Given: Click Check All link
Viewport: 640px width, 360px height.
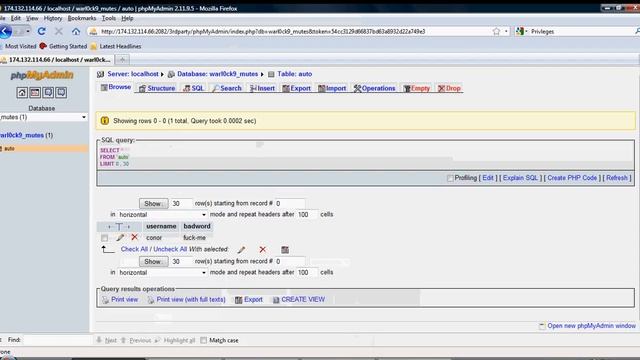Looking at the screenshot, I should (134, 249).
